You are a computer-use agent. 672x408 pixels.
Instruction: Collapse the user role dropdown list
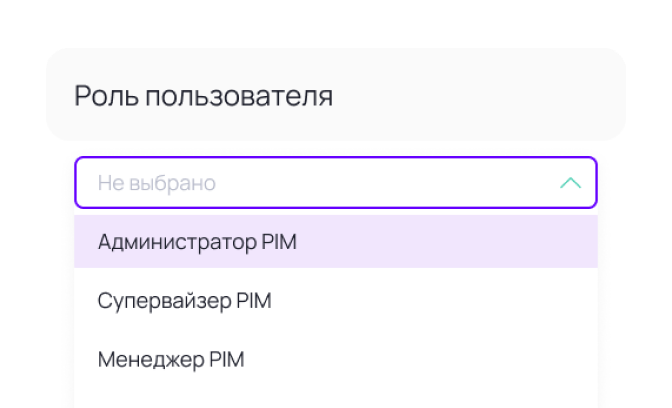570,183
